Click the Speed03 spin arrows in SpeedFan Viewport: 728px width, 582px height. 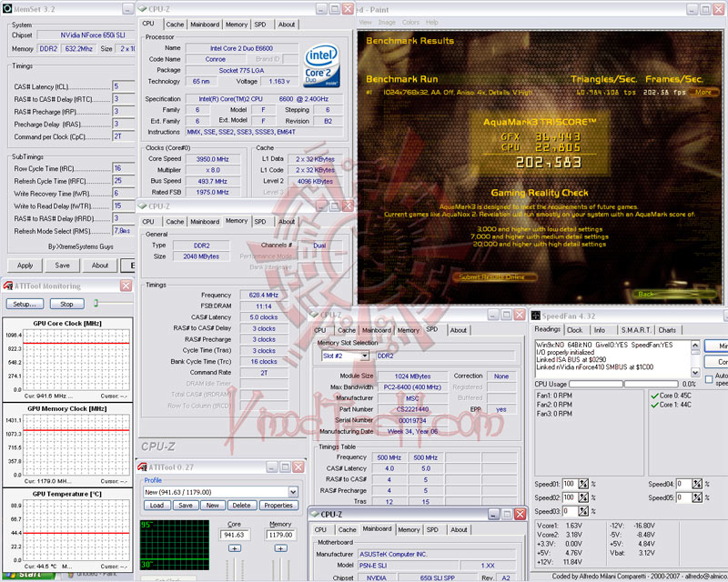click(x=583, y=511)
